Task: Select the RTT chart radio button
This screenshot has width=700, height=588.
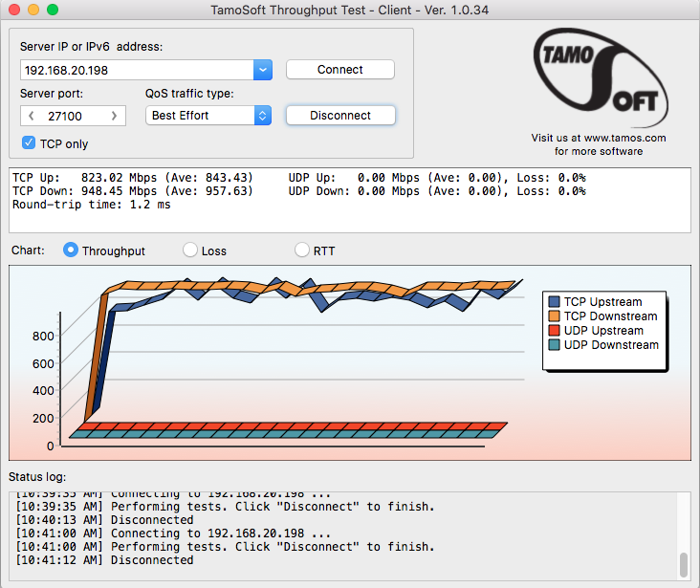Action: click(x=302, y=250)
